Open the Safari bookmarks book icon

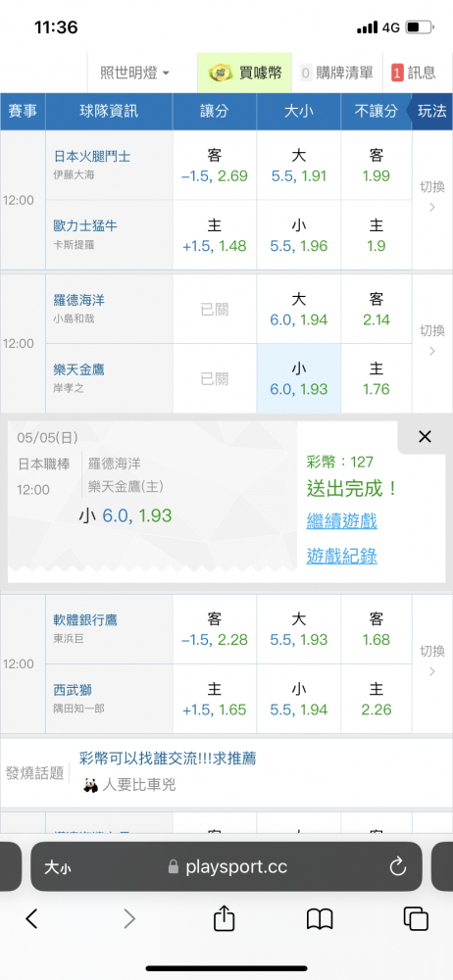[320, 919]
